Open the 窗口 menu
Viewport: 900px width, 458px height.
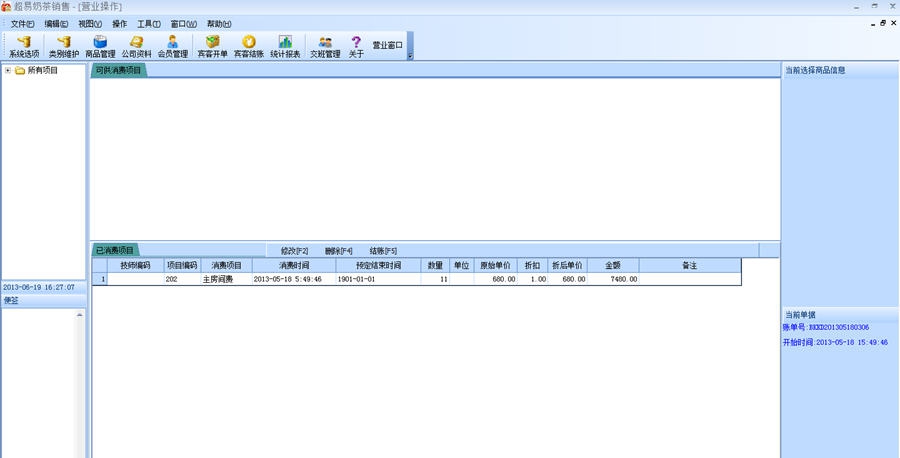(184, 24)
